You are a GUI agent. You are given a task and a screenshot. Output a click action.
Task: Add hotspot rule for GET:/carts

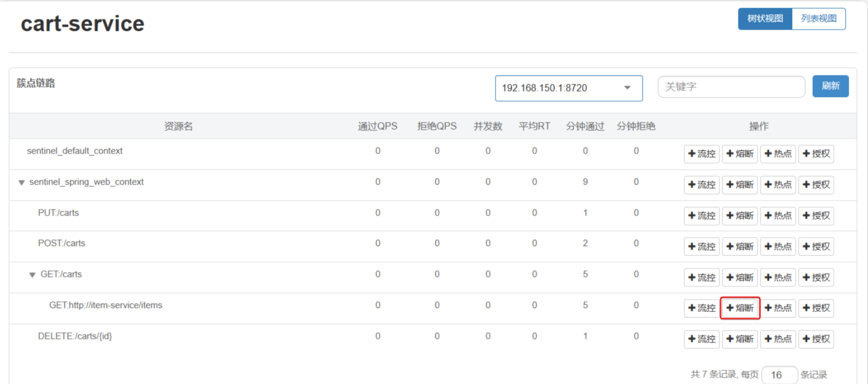point(778,278)
